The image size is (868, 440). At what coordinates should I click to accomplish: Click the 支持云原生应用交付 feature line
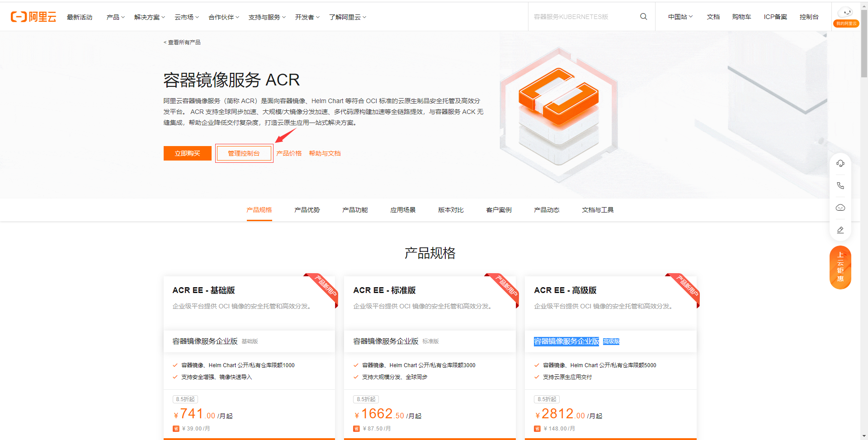[x=567, y=377]
